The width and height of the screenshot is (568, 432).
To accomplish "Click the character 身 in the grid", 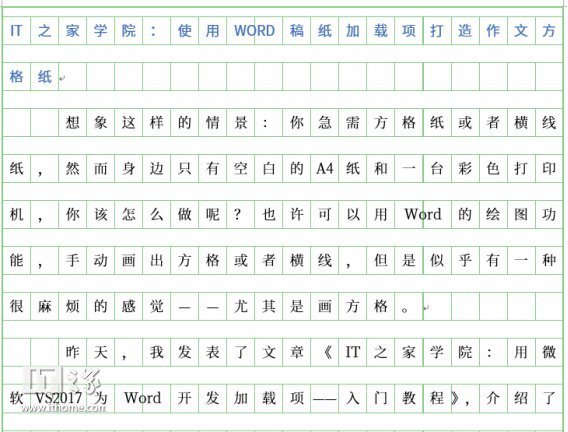I will click(129, 168).
